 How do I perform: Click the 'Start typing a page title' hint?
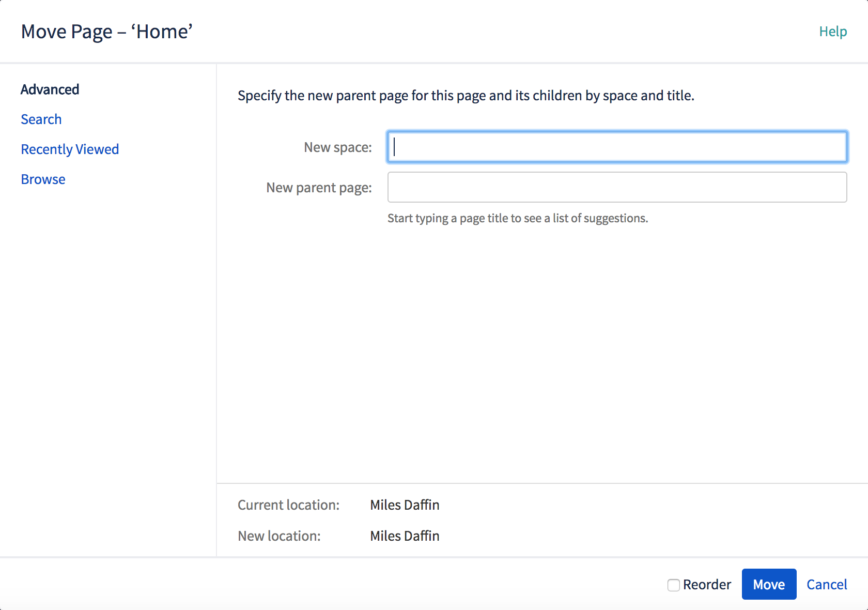tap(518, 218)
